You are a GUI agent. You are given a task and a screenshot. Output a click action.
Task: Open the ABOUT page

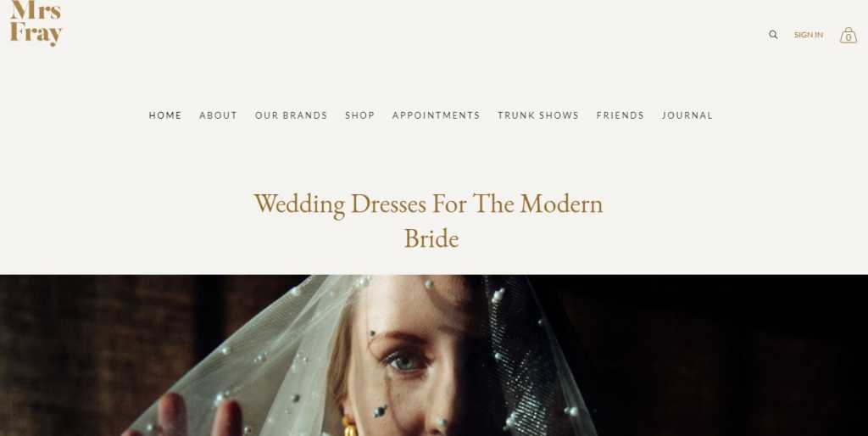point(218,115)
